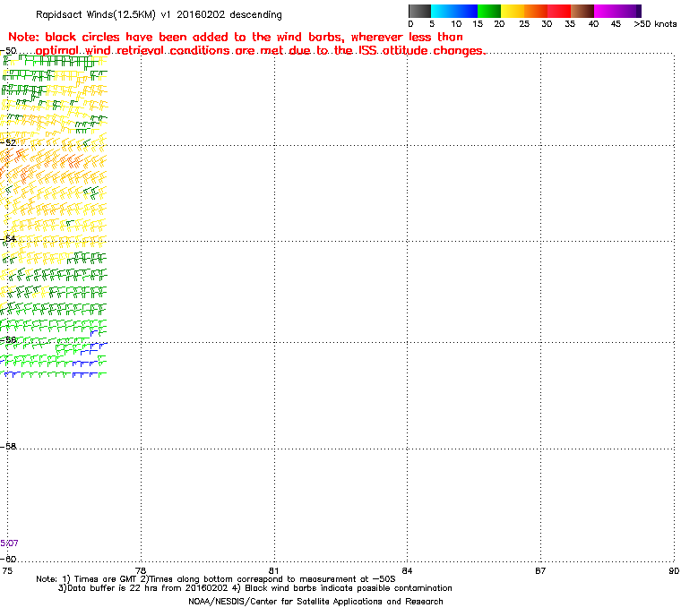Click the title 'Rapidscat Winds(12.5KM) v1 20160202 descending'
This screenshot has height=616, width=681.
(x=159, y=14)
